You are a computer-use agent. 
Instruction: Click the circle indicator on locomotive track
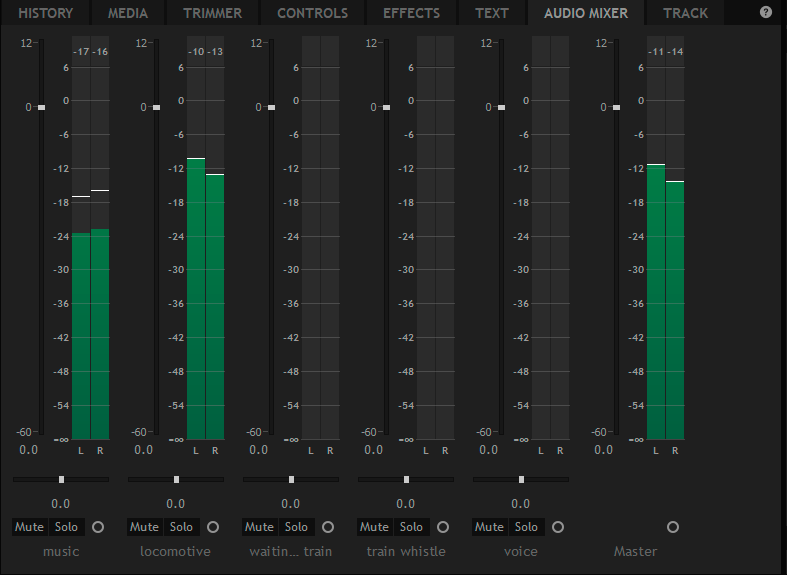pyautogui.click(x=213, y=527)
